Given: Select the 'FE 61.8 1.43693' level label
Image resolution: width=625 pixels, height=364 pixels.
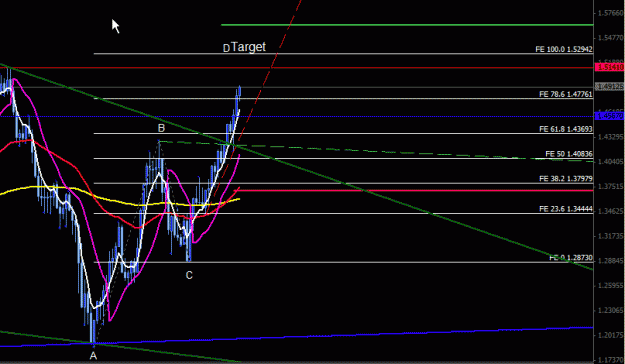Looking at the screenshot, I should point(566,129).
